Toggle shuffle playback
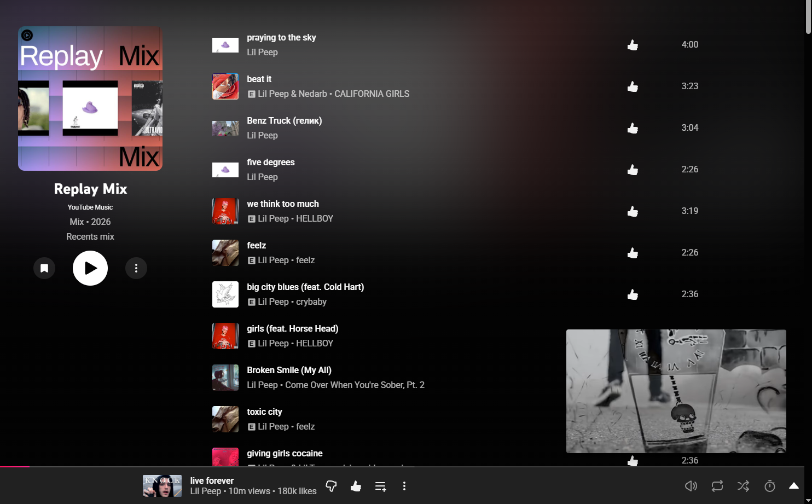Viewport: 812px width, 504px height. coord(744,486)
